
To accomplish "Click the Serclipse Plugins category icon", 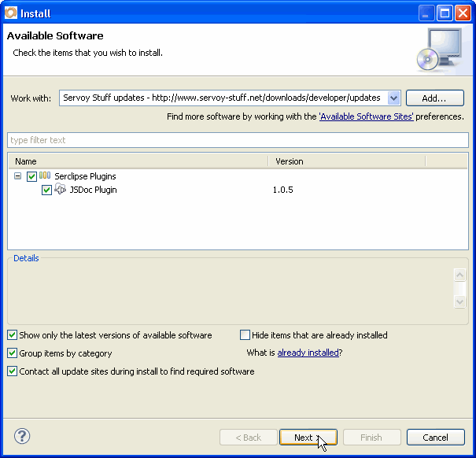I will click(45, 175).
